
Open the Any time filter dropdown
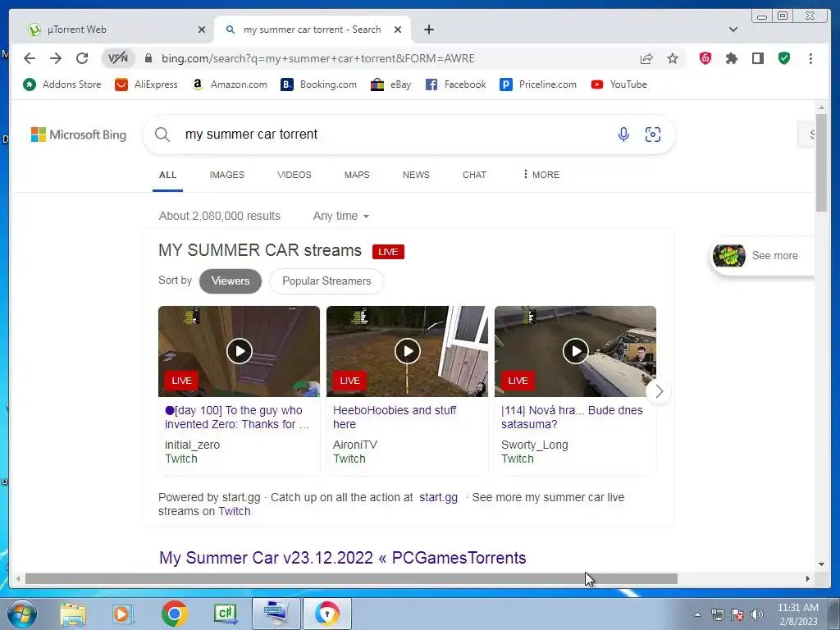click(x=341, y=216)
